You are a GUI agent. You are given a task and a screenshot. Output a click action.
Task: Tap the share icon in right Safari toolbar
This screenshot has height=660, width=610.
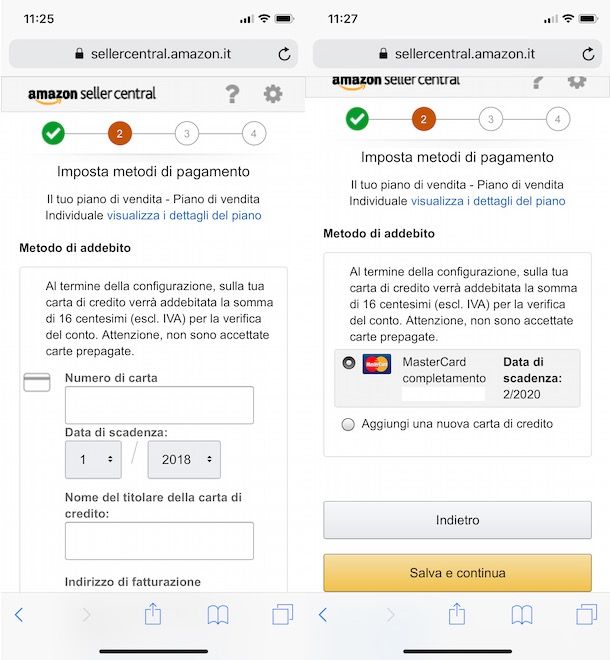456,614
